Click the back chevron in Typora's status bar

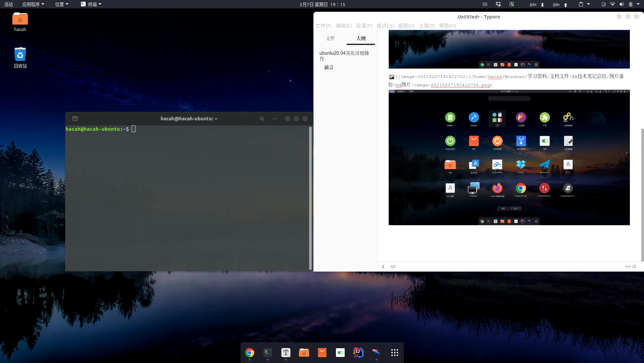point(383,267)
